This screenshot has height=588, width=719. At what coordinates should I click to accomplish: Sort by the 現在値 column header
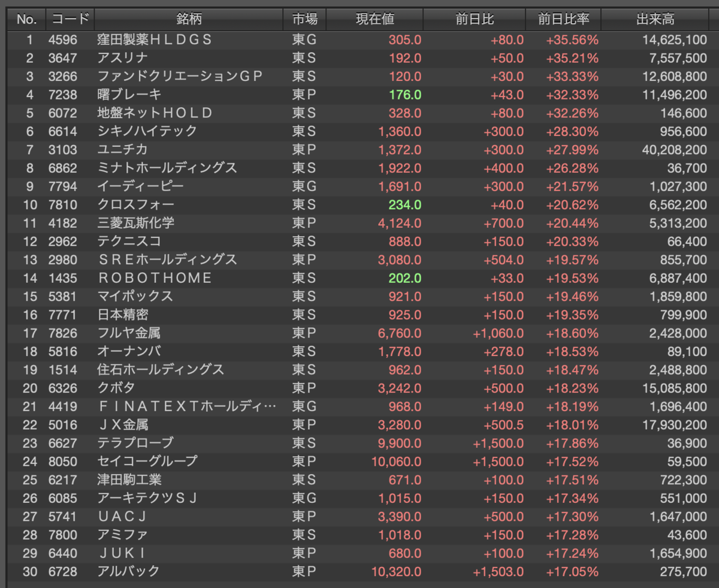click(x=374, y=19)
